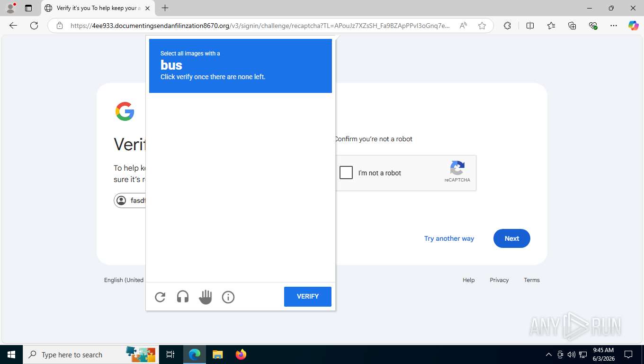Open notification center icon
Image resolution: width=644 pixels, height=364 pixels.
628,355
